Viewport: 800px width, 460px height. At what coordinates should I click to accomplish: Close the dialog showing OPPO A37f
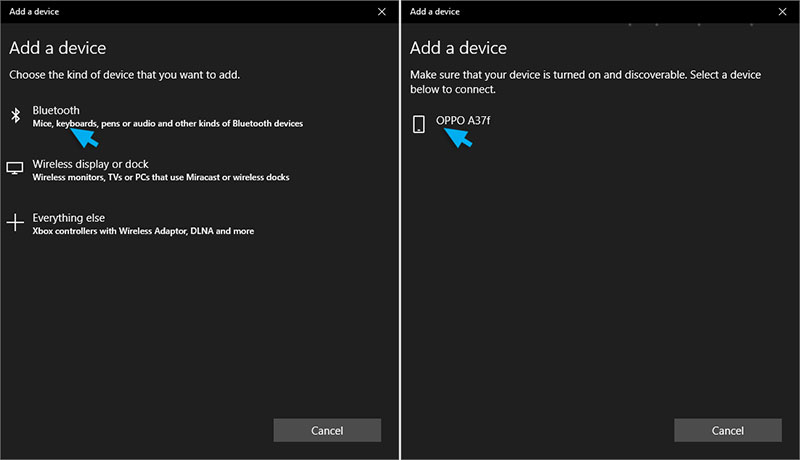click(x=781, y=12)
